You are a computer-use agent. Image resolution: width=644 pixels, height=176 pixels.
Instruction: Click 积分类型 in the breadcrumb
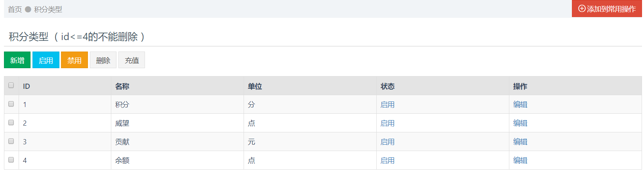coord(48,9)
